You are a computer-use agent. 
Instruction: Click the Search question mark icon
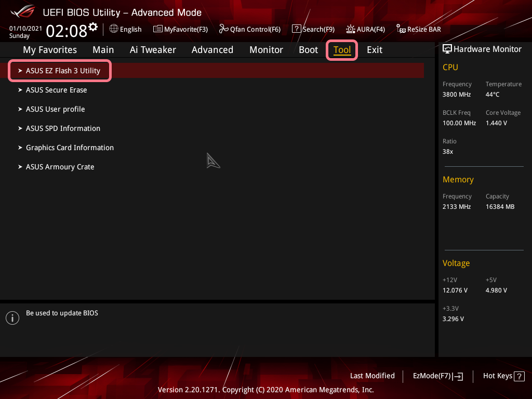(x=296, y=29)
